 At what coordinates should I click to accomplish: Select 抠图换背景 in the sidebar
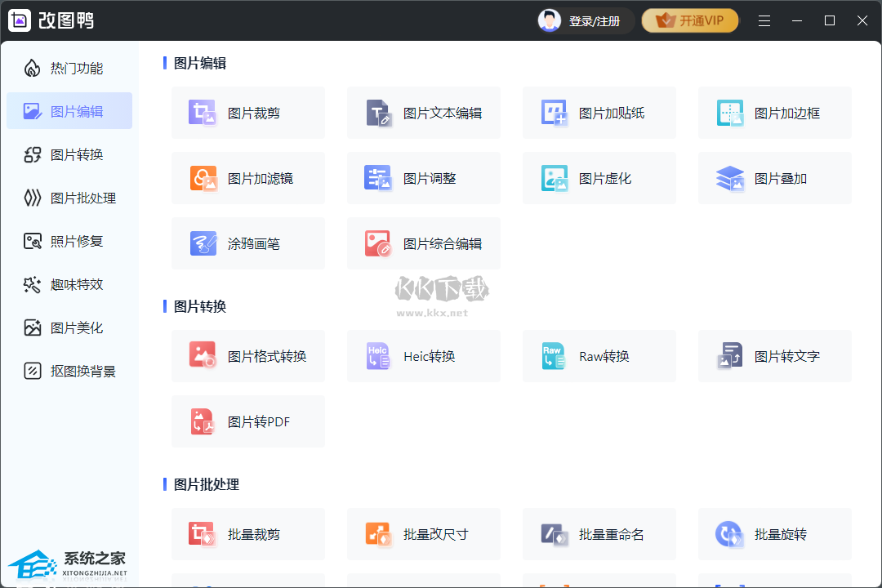(69, 371)
